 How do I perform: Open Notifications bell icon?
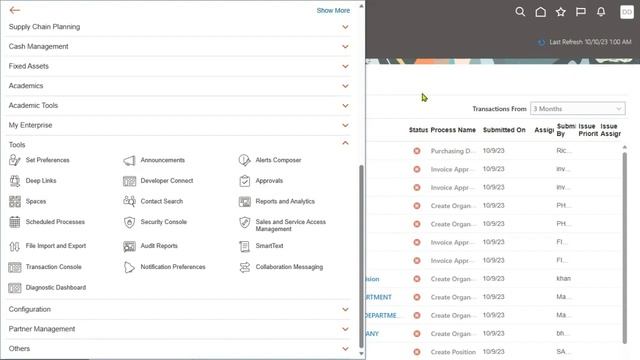(601, 12)
